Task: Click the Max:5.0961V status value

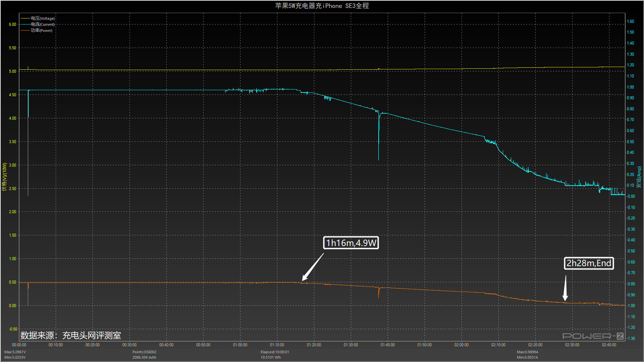Action: click(x=15, y=352)
